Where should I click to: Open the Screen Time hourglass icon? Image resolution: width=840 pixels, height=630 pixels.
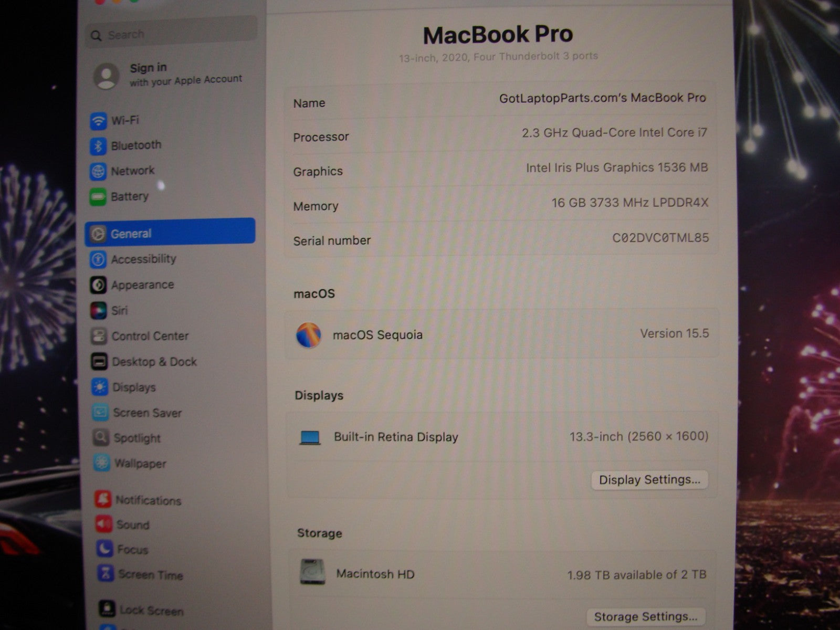[106, 574]
